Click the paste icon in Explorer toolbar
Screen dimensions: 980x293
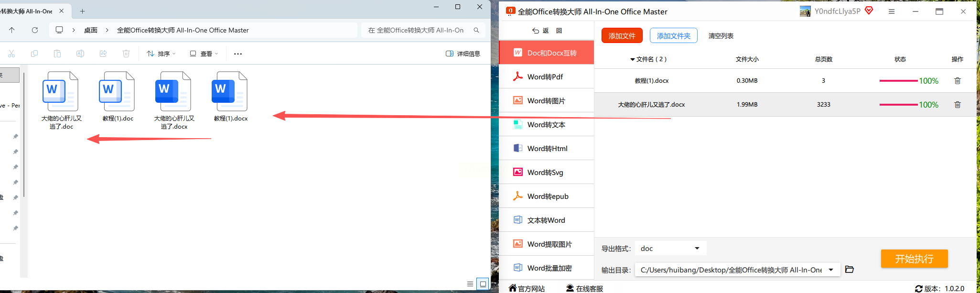pyautogui.click(x=57, y=54)
